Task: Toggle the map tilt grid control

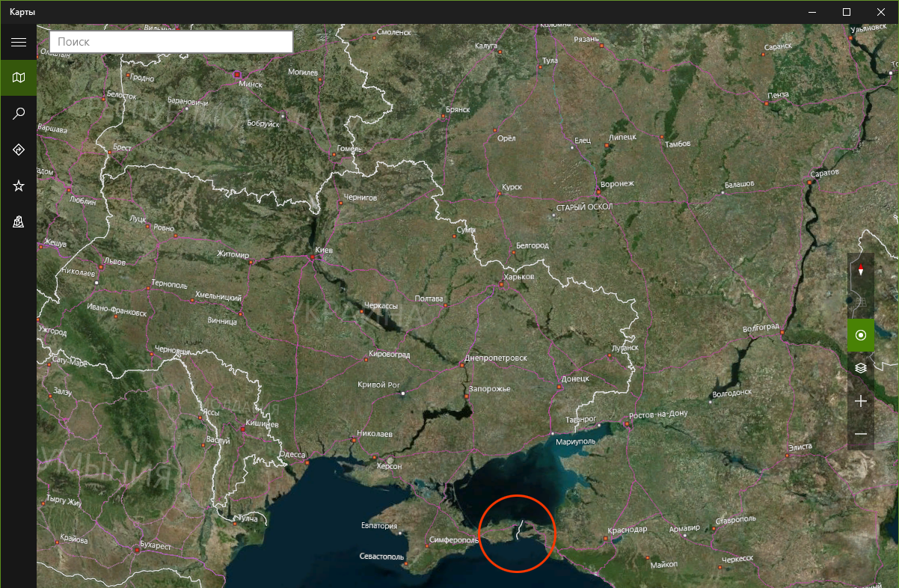Action: [860, 302]
